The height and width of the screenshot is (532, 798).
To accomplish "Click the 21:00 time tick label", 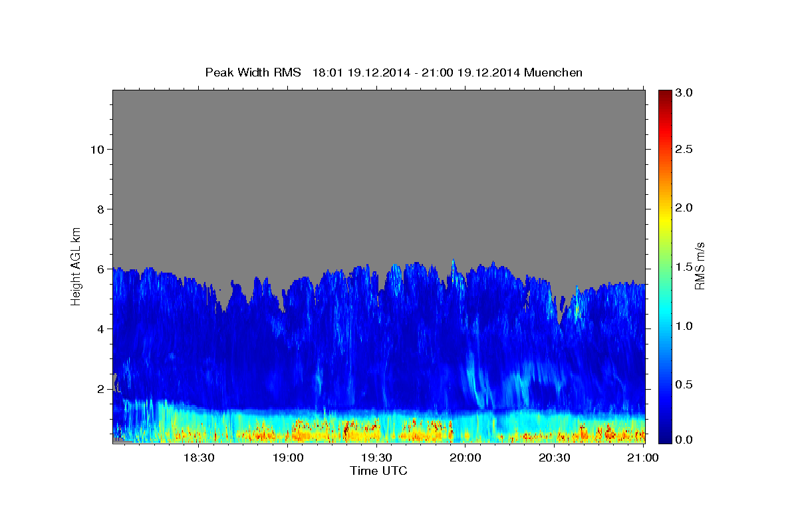I will 642,458.
